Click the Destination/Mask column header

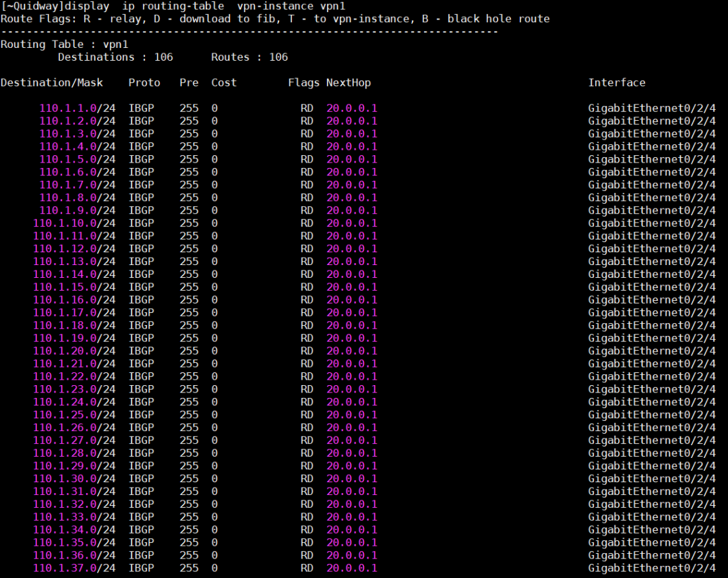(x=52, y=83)
